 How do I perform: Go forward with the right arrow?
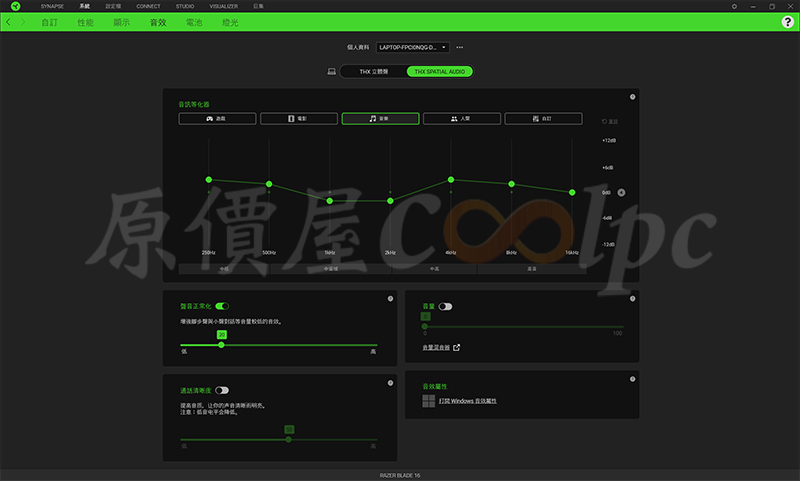pos(22,22)
